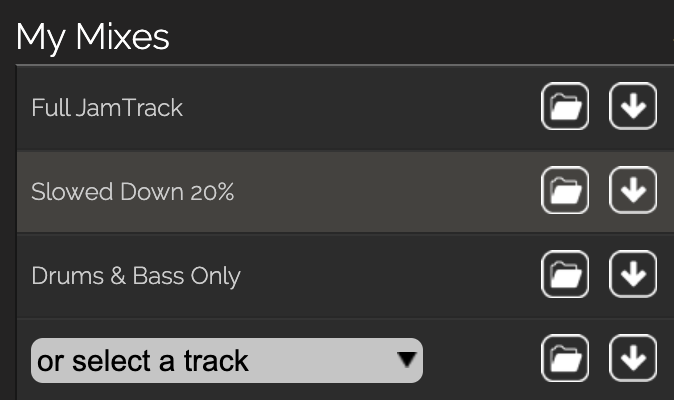
Task: Click the divider line under My Mixes
Action: pyautogui.click(x=340, y=65)
